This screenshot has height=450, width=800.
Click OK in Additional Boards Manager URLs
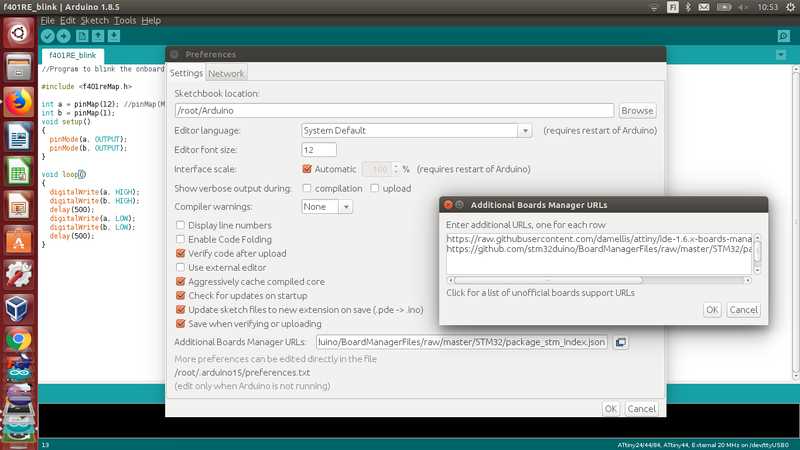click(x=712, y=310)
